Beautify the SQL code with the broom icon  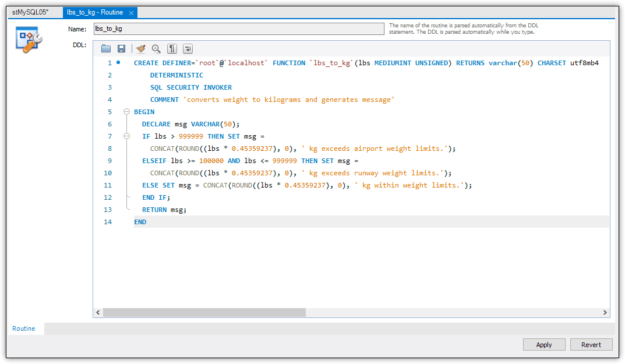pyautogui.click(x=140, y=48)
